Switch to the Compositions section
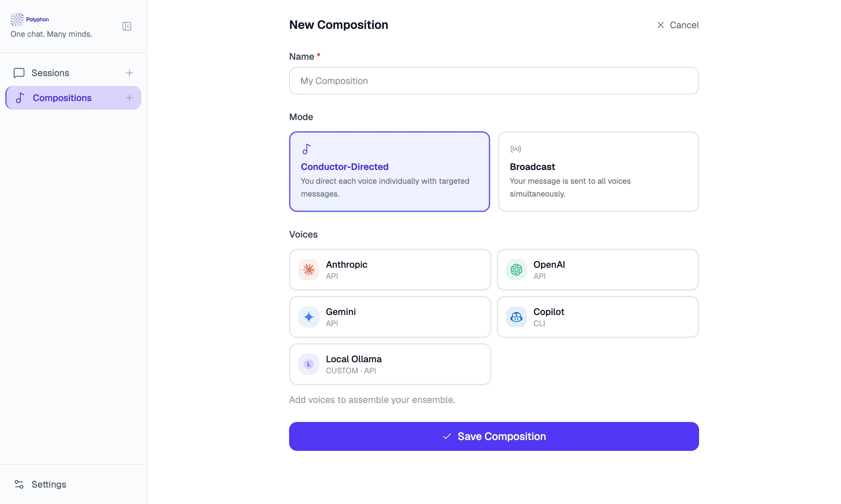The width and height of the screenshot is (841, 504). tap(62, 98)
